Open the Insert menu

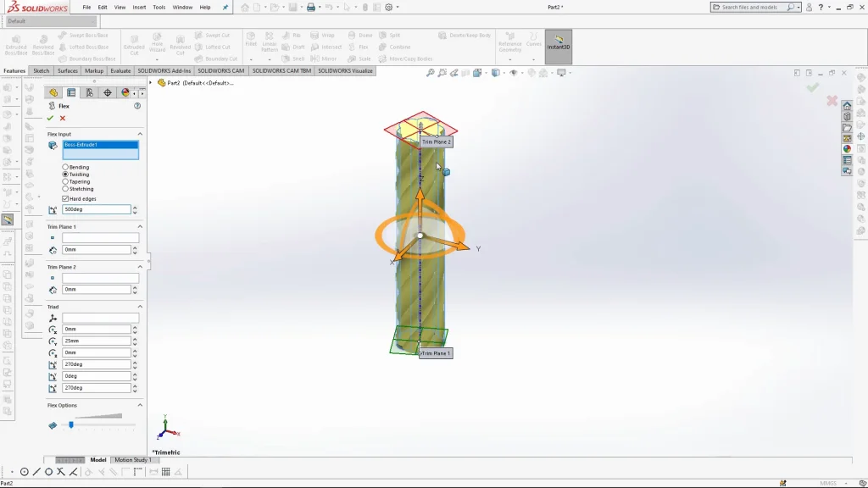pyautogui.click(x=139, y=7)
